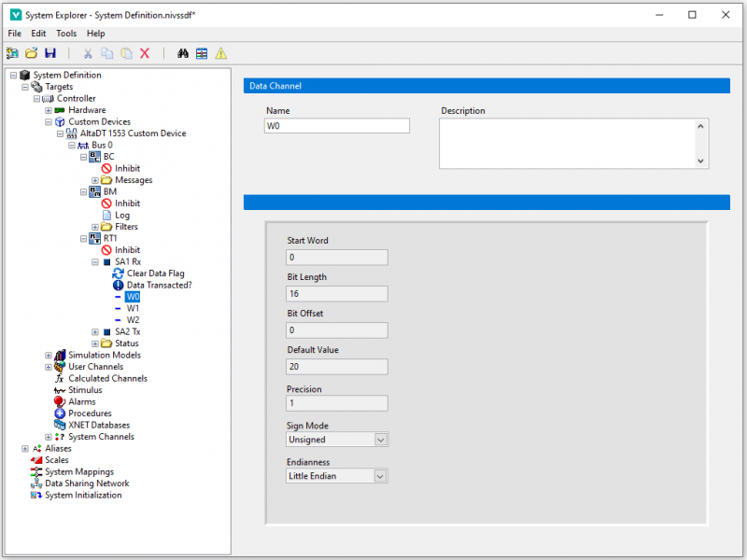Click the red Delete X icon
747x560 pixels.
(x=145, y=53)
